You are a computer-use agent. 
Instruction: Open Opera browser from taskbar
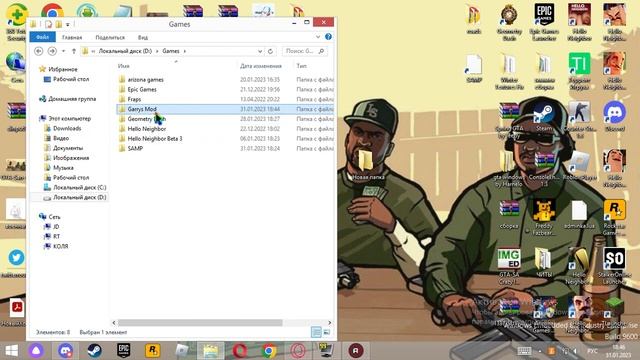point(240,351)
